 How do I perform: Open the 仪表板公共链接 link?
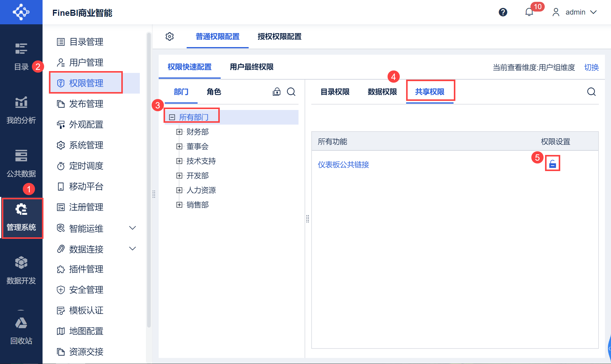(x=343, y=165)
